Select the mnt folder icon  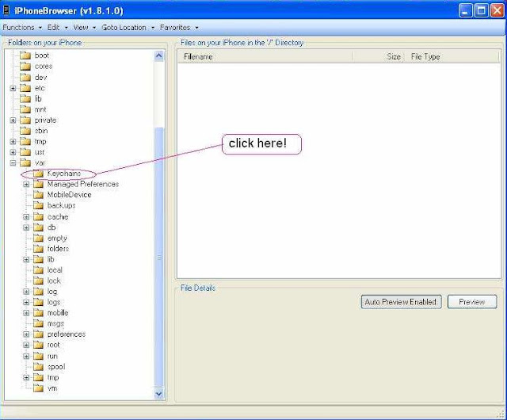pyautogui.click(x=25, y=109)
